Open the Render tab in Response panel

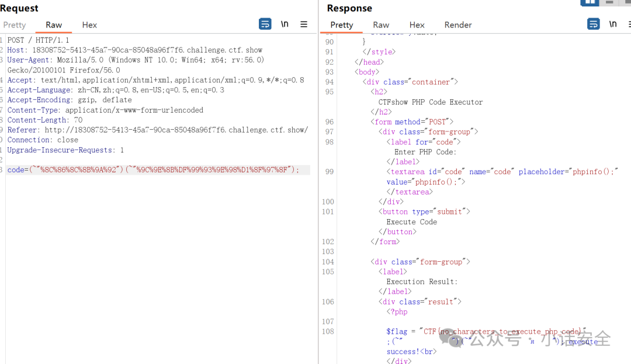458,25
